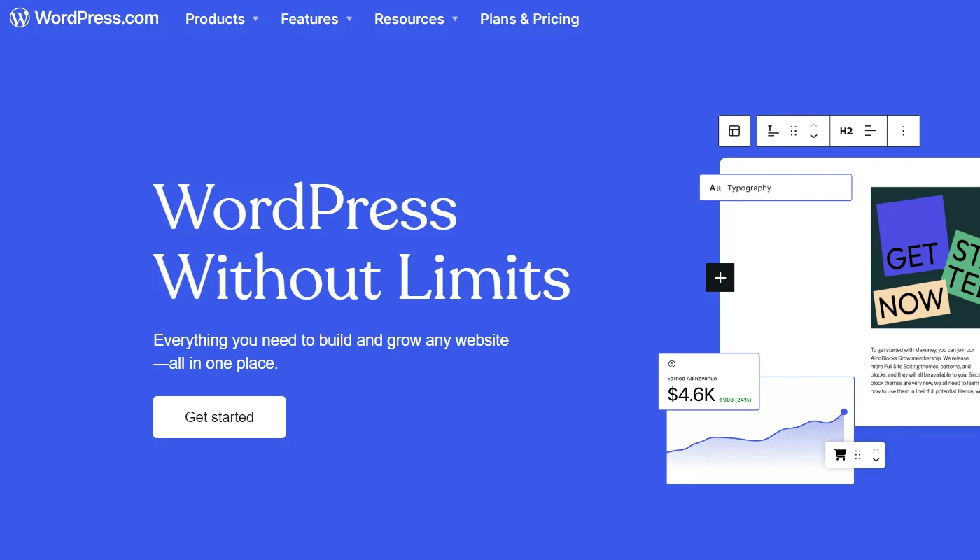Click the down chevron beside the cart
Screen dimensions: 980x560
876,460
